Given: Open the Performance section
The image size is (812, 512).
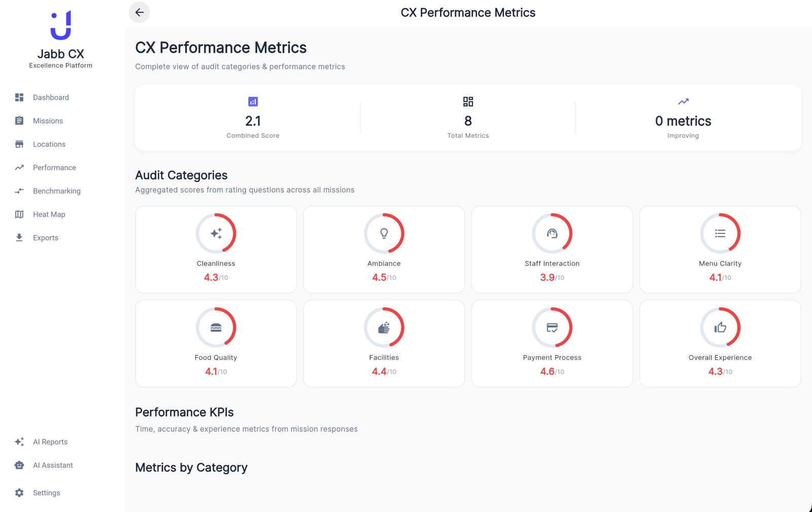Looking at the screenshot, I should (54, 167).
